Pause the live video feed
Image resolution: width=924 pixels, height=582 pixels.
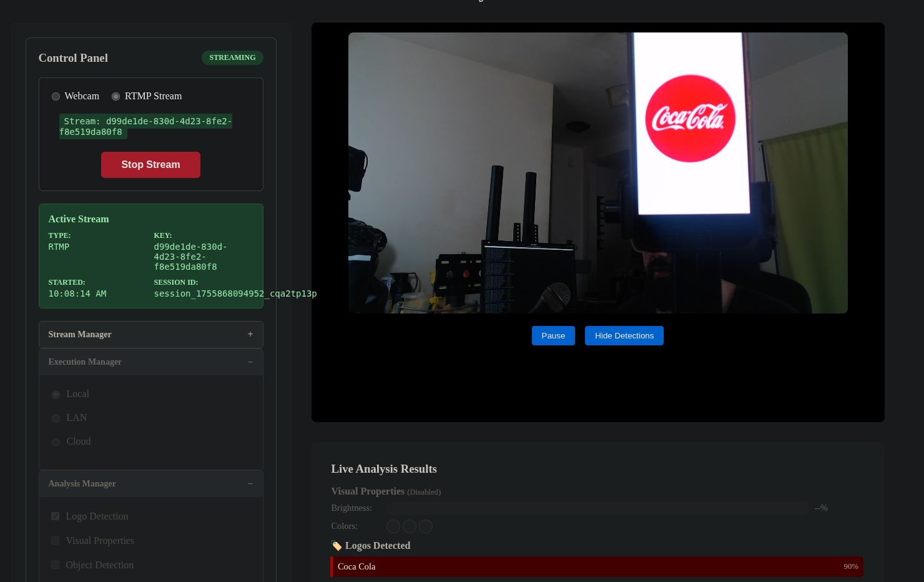(x=553, y=335)
